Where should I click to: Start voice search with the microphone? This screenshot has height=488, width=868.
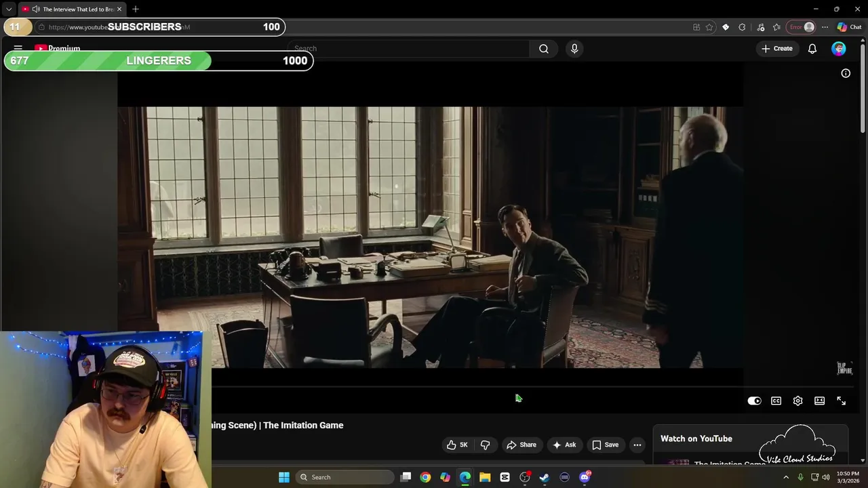click(574, 49)
